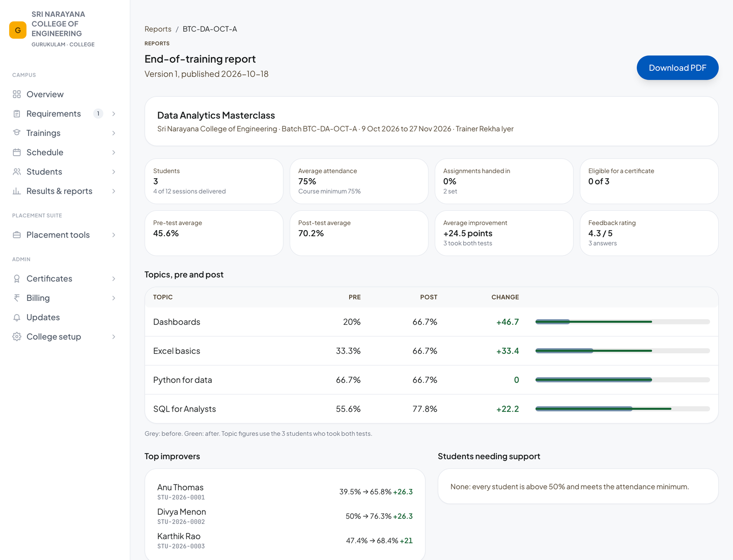Click the Schedule calendar icon
The height and width of the screenshot is (560, 733).
pyautogui.click(x=17, y=152)
